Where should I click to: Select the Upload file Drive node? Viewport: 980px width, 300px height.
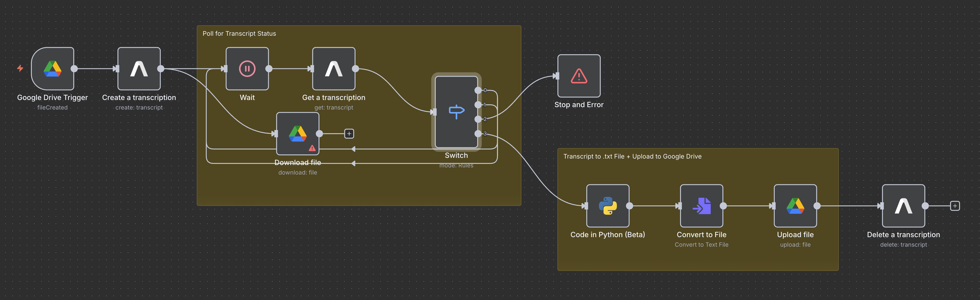(x=795, y=206)
